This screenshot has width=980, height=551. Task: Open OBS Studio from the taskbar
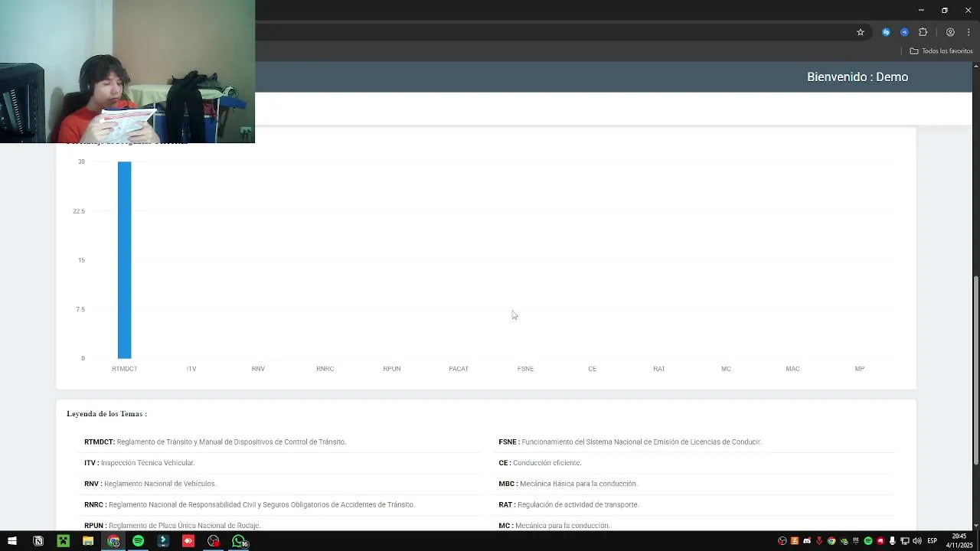pos(214,541)
